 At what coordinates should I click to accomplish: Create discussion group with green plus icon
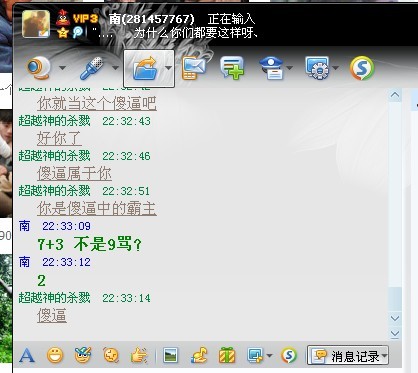pos(232,68)
